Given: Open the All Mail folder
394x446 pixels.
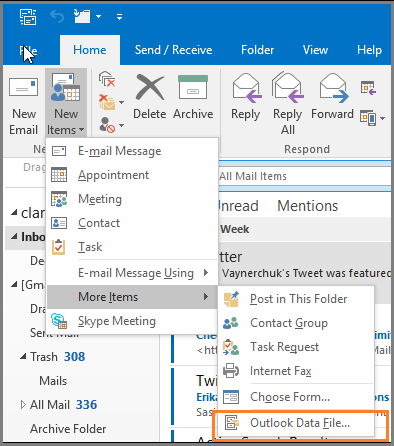Looking at the screenshot, I should click(x=50, y=405).
